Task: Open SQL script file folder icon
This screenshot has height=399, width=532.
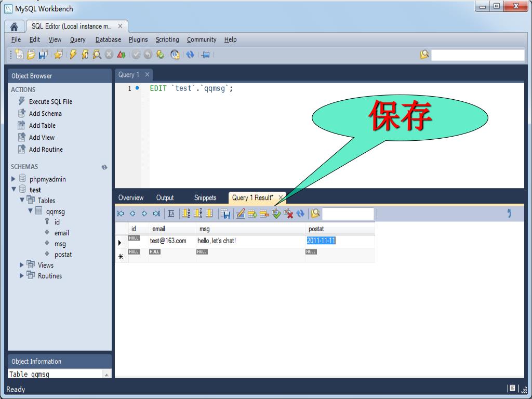Action: point(31,54)
